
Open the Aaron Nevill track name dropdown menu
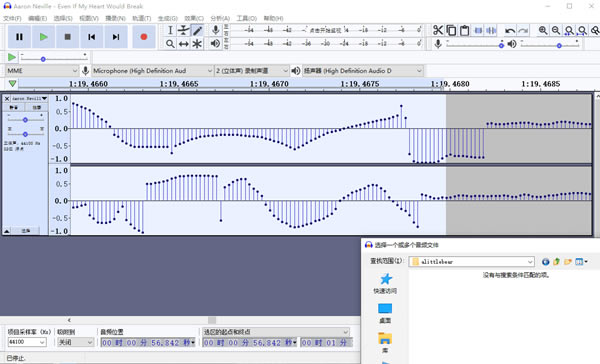(x=29, y=98)
